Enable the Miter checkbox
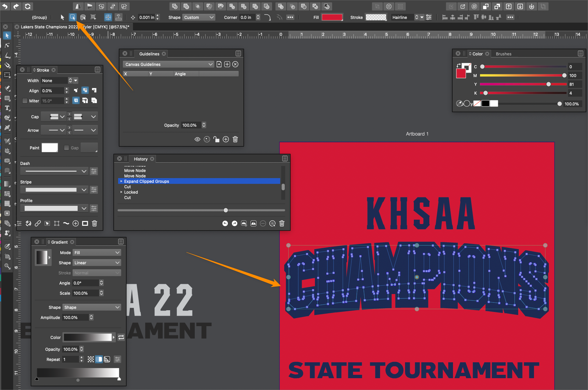 click(25, 101)
